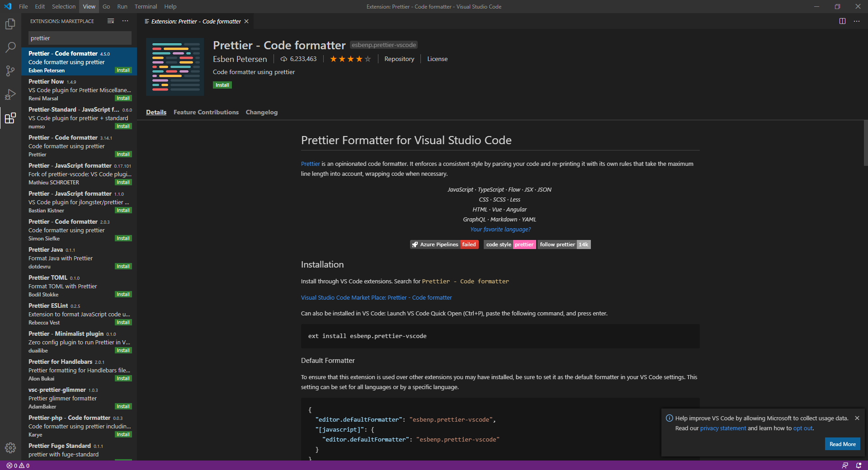Viewport: 868px width, 470px height.
Task: Click the Azure Pipelines failed badge
Action: click(444, 244)
